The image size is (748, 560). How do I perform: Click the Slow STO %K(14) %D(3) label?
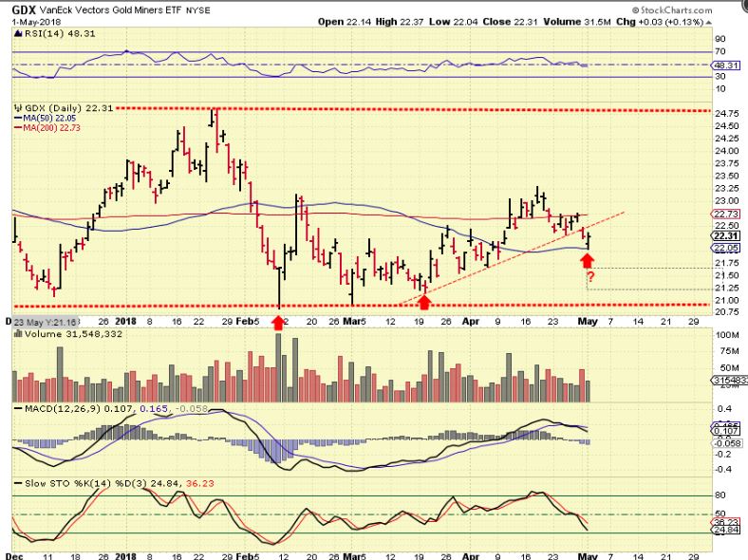click(85, 483)
